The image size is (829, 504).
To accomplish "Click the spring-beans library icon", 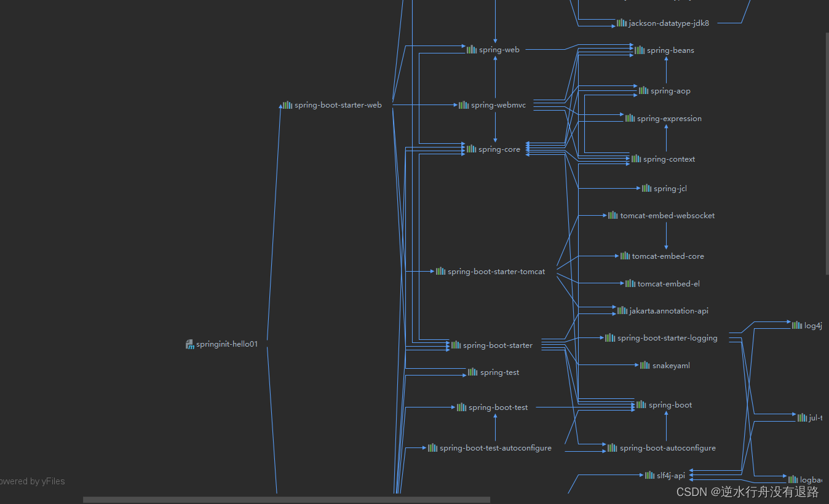I will (x=640, y=50).
